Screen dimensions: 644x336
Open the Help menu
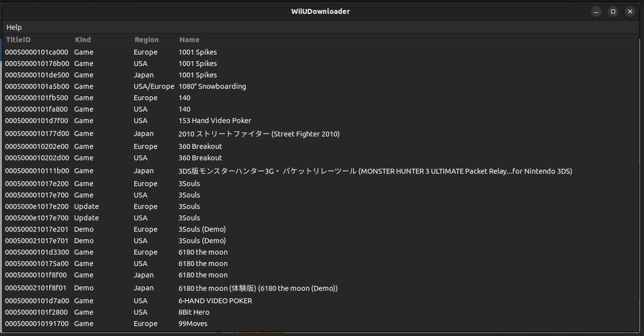[x=14, y=27]
